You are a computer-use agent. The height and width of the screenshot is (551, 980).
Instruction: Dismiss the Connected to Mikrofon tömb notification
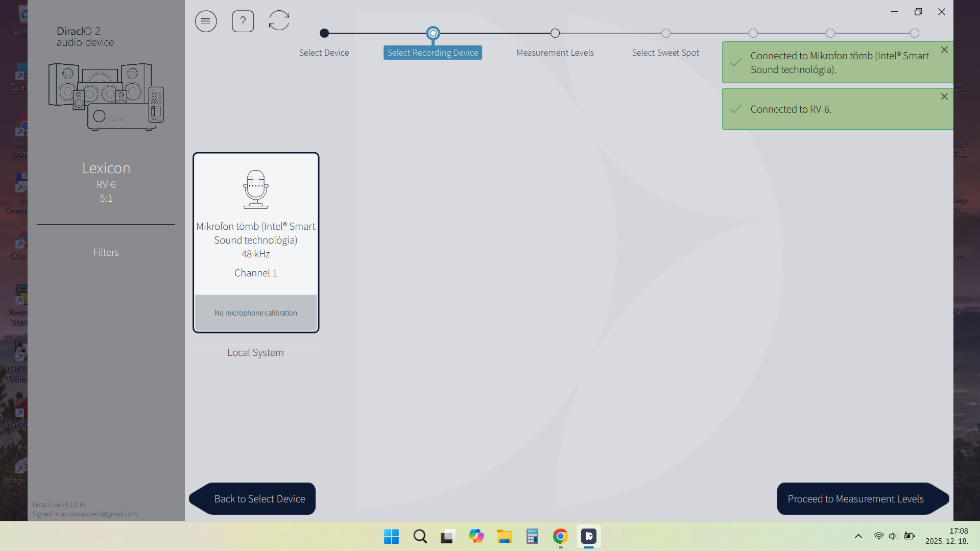(944, 50)
